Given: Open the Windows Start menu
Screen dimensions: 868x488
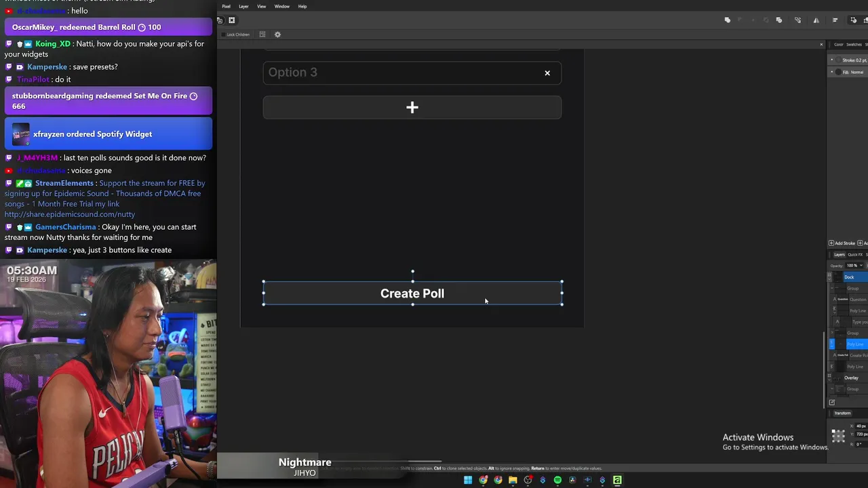Looking at the screenshot, I should [x=468, y=480].
